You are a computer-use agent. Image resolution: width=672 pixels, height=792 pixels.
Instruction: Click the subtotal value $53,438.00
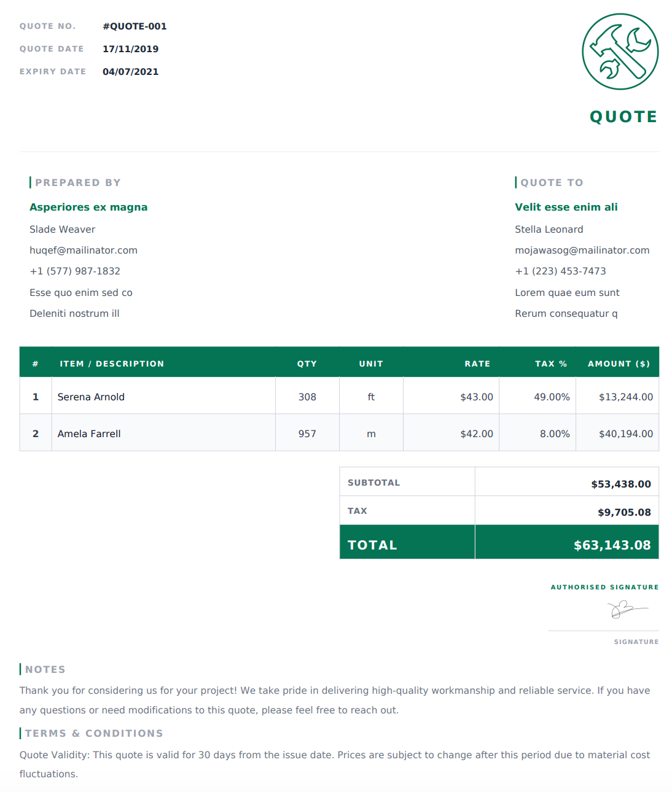621,484
